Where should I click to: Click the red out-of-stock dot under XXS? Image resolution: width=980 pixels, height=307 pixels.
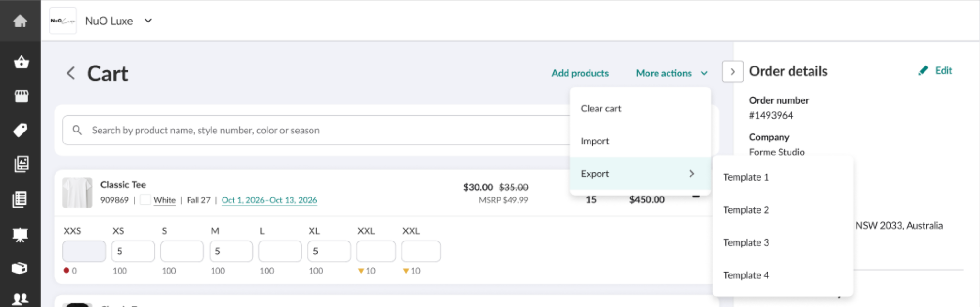pyautogui.click(x=66, y=270)
